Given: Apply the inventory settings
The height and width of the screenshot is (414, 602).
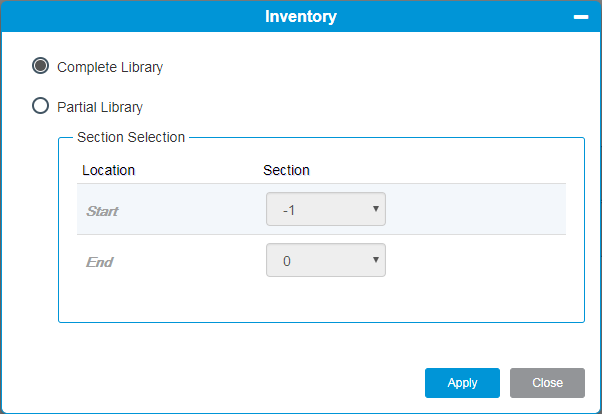Looking at the screenshot, I should pyautogui.click(x=462, y=383).
